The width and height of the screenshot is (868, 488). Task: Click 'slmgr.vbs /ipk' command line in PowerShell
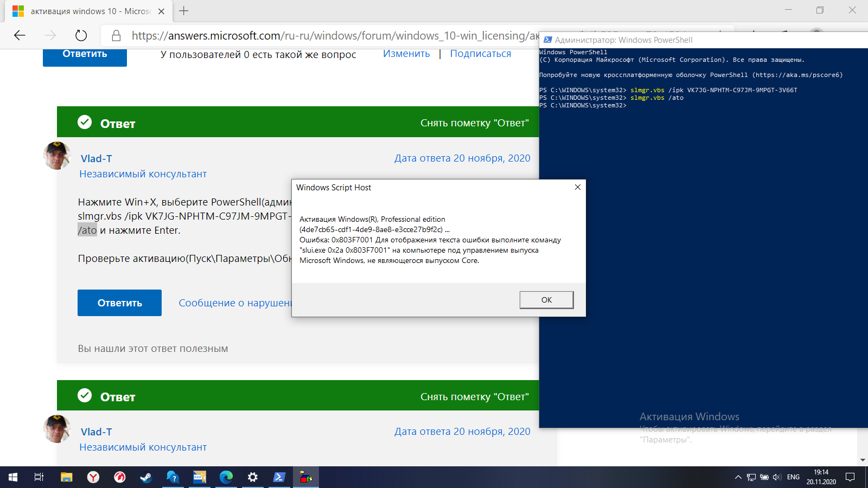(668, 90)
